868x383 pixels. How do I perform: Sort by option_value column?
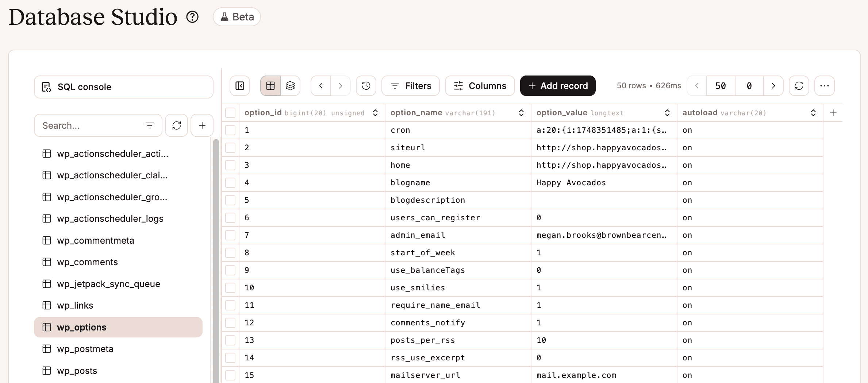click(x=667, y=113)
